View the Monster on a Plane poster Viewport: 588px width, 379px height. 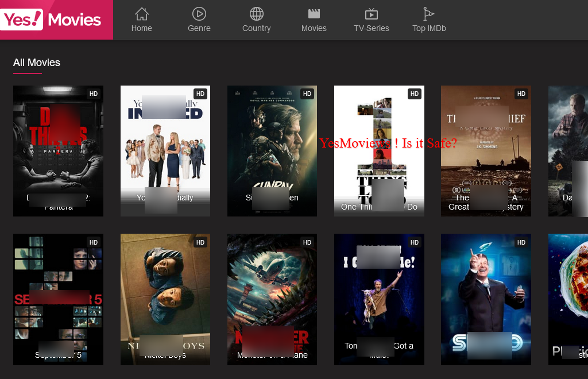(x=272, y=299)
